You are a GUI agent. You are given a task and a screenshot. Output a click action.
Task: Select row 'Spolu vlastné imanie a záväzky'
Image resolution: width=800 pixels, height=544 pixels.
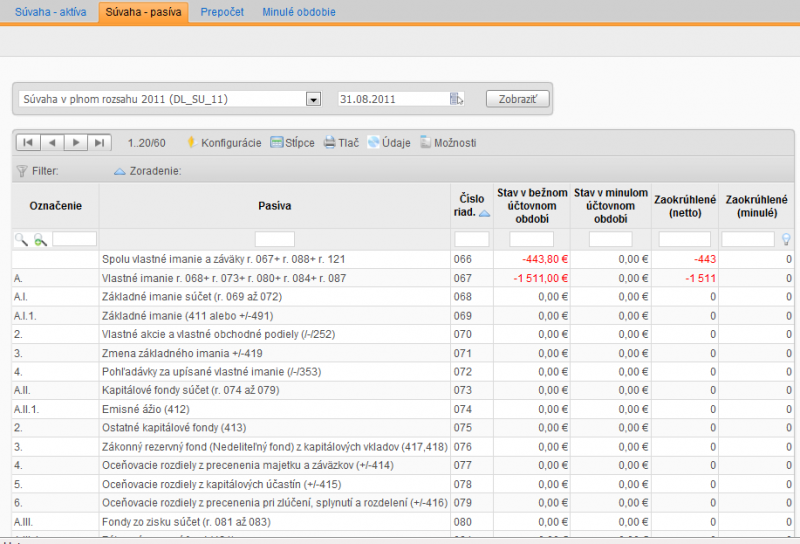403,259
